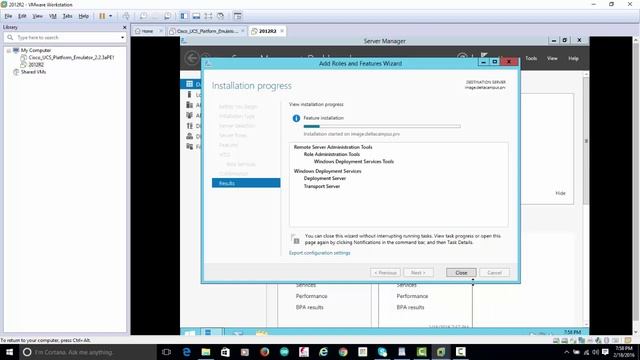Select the Local Server sidebar icon
The image size is (640, 360).
[x=189, y=94]
